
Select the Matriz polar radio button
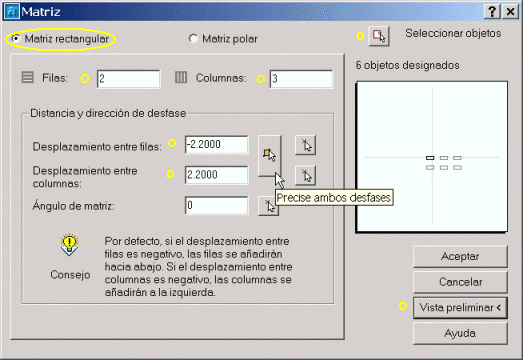click(193, 39)
